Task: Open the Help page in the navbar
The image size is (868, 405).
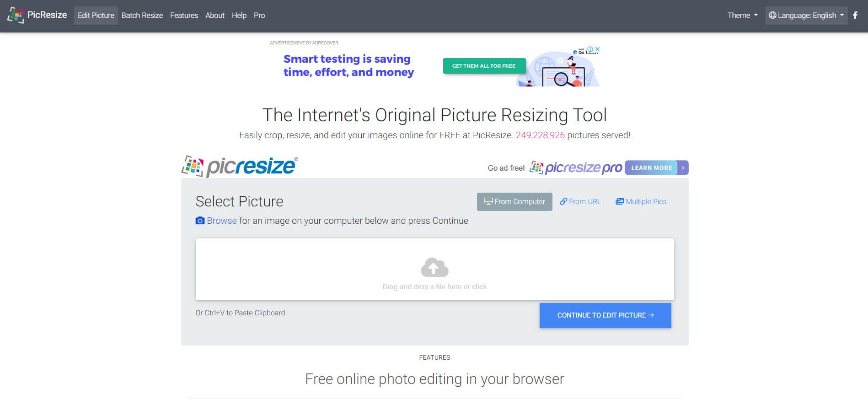Action: point(239,15)
